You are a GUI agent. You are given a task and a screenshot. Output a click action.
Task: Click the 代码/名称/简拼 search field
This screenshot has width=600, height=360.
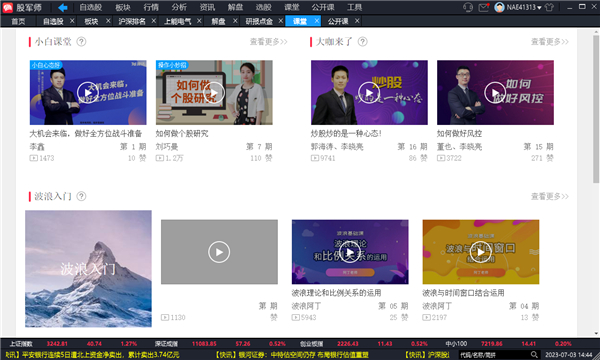pyautogui.click(x=494, y=355)
